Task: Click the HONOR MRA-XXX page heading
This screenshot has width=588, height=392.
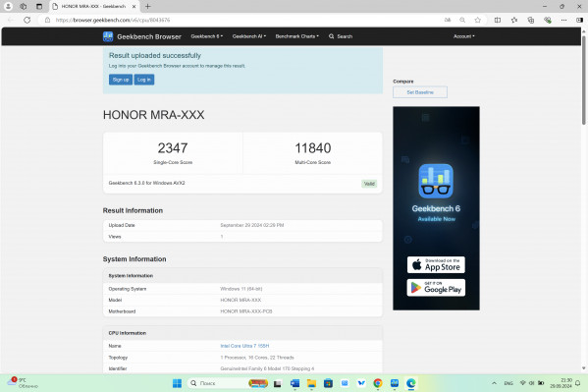Action: pos(154,115)
